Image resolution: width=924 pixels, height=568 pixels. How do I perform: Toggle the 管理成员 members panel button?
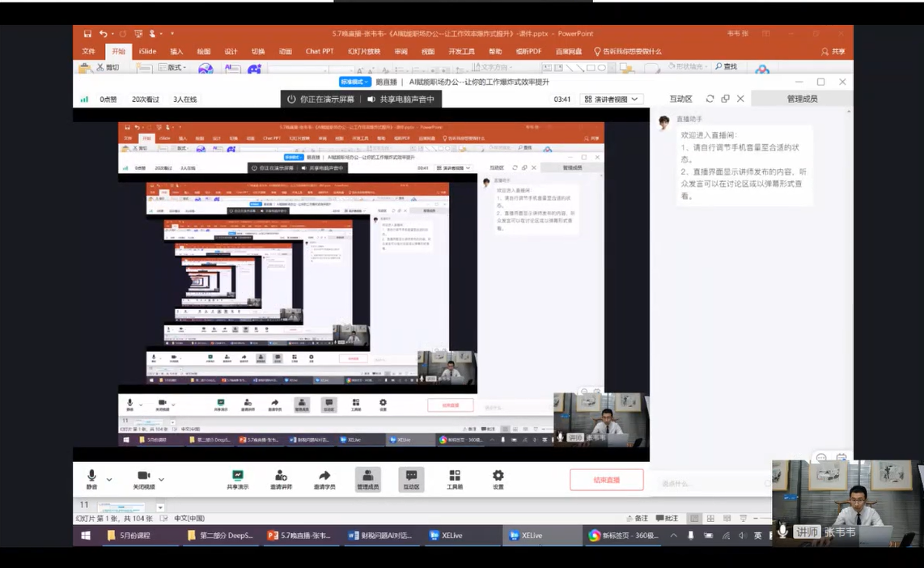click(x=367, y=478)
